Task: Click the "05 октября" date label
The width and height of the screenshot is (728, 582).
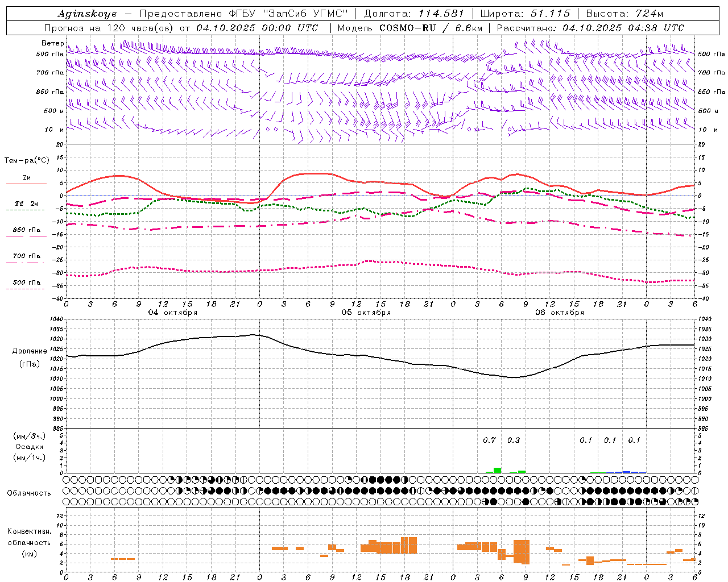Action: (366, 313)
